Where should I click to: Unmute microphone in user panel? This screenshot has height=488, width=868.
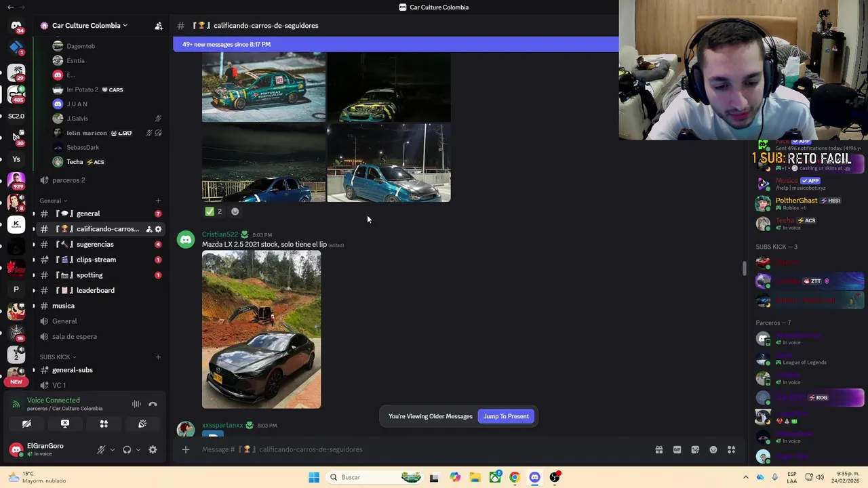[101, 449]
